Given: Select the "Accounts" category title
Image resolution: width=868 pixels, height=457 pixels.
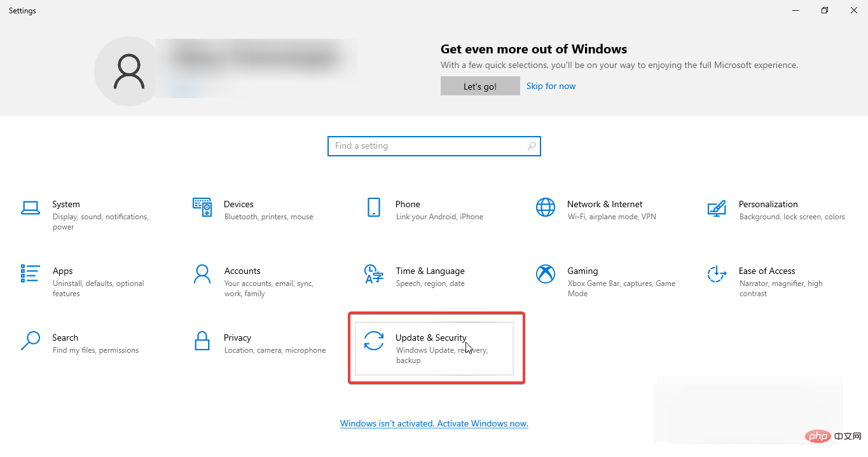Looking at the screenshot, I should [242, 271].
